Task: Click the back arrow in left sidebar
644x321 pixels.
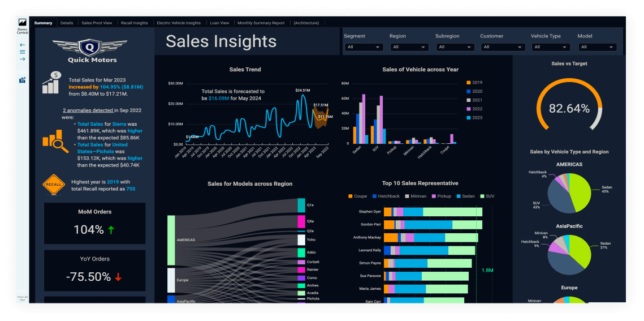Action: pos(23,45)
